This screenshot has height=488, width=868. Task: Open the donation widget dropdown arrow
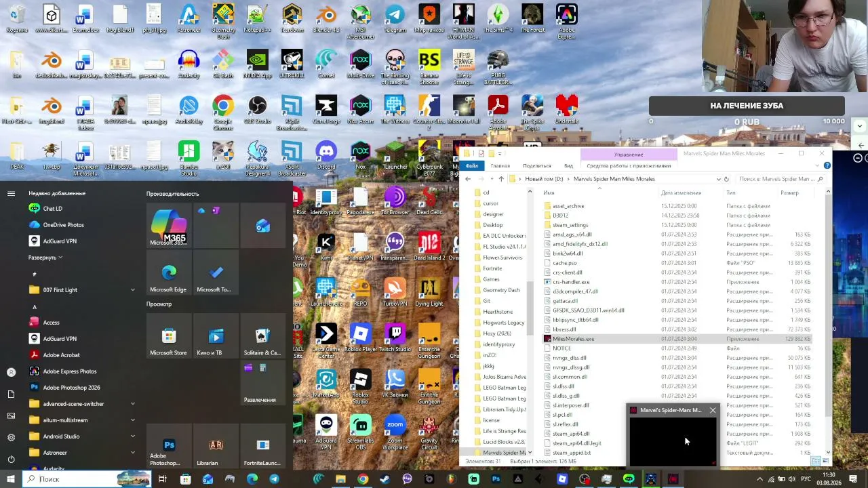click(x=860, y=126)
